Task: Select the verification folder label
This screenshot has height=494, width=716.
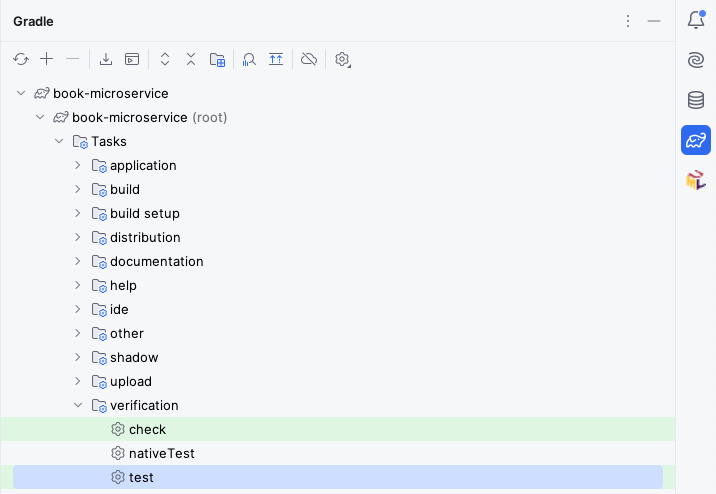Action: pyautogui.click(x=144, y=405)
